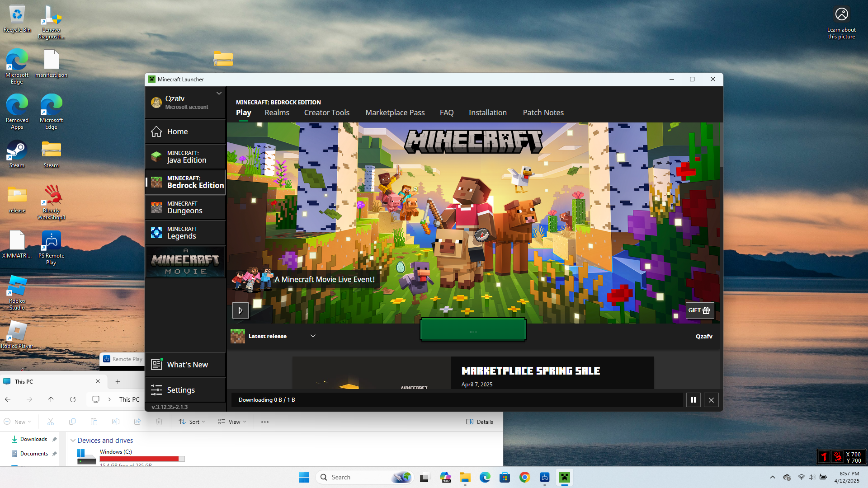Open Microsoft Edge from the taskbar

[x=485, y=477]
